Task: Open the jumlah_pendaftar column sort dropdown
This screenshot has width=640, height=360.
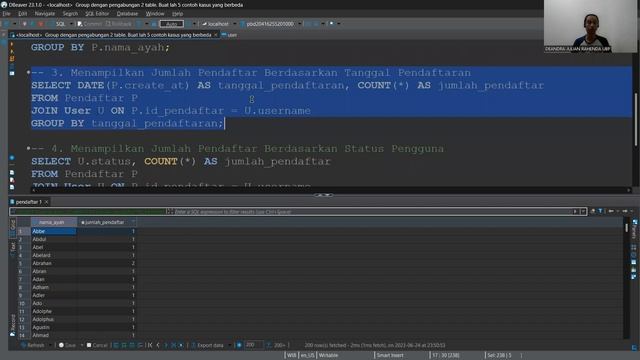Action: (x=133, y=222)
